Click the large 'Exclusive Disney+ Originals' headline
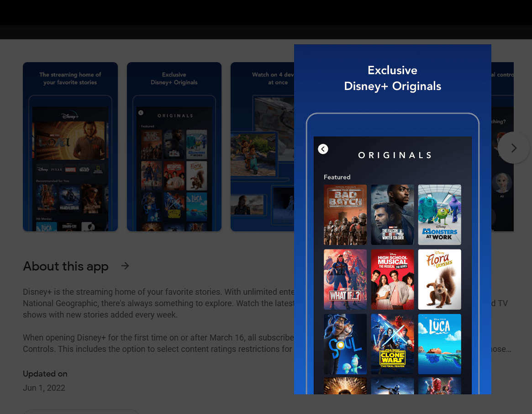532x414 pixels. point(392,78)
